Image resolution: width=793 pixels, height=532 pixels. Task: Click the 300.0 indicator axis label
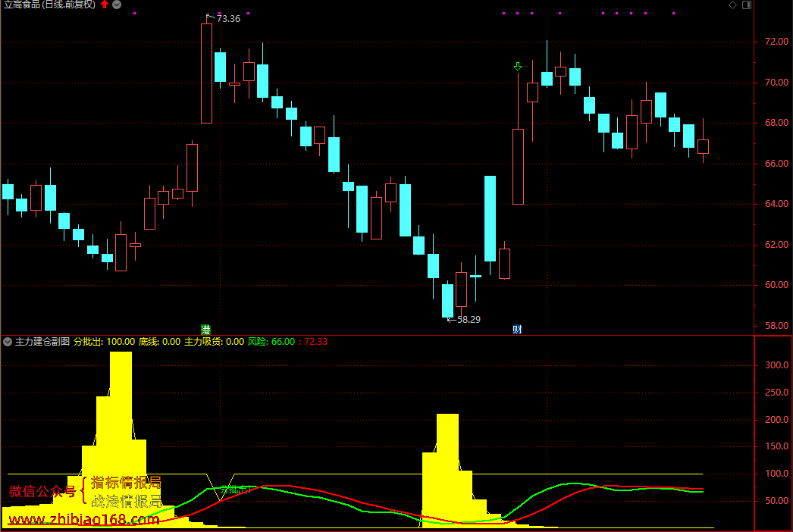(x=776, y=365)
